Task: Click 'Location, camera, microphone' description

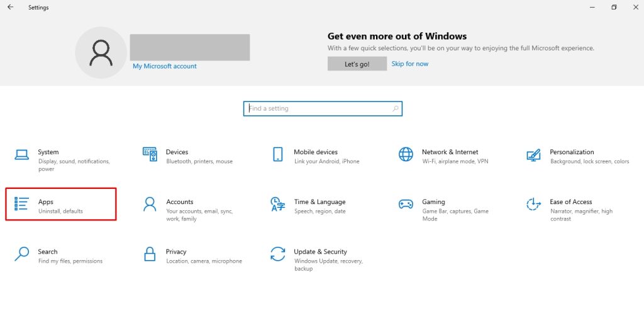Action: click(204, 261)
